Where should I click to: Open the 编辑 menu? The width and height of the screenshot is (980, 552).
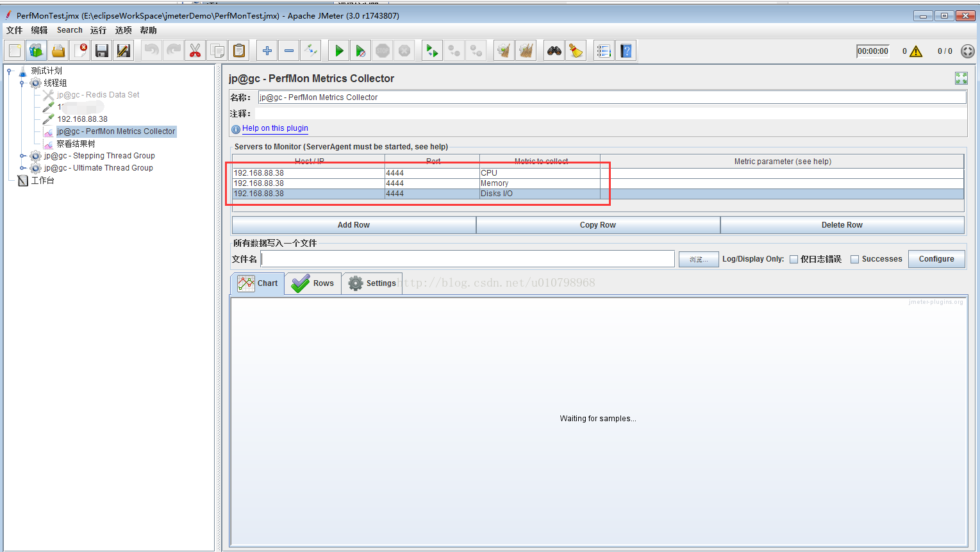pos(39,30)
